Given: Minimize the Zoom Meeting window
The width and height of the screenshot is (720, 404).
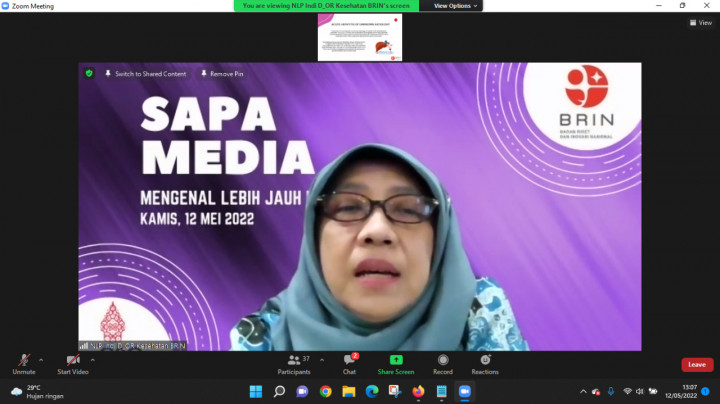Looking at the screenshot, I should [x=659, y=6].
